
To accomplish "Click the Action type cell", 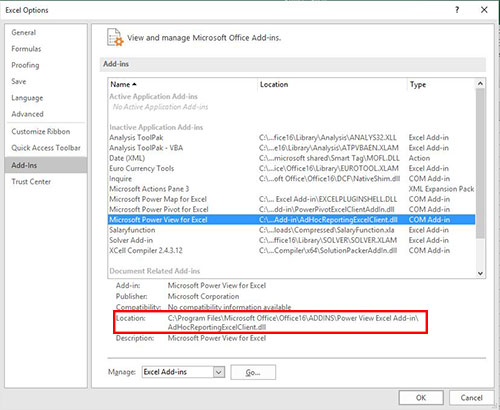I will [x=419, y=158].
